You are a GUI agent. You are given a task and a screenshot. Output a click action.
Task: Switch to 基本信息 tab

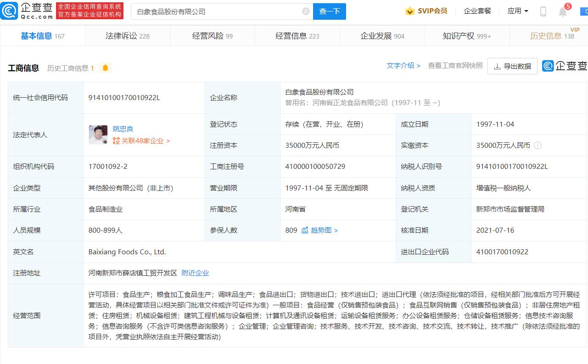click(43, 36)
